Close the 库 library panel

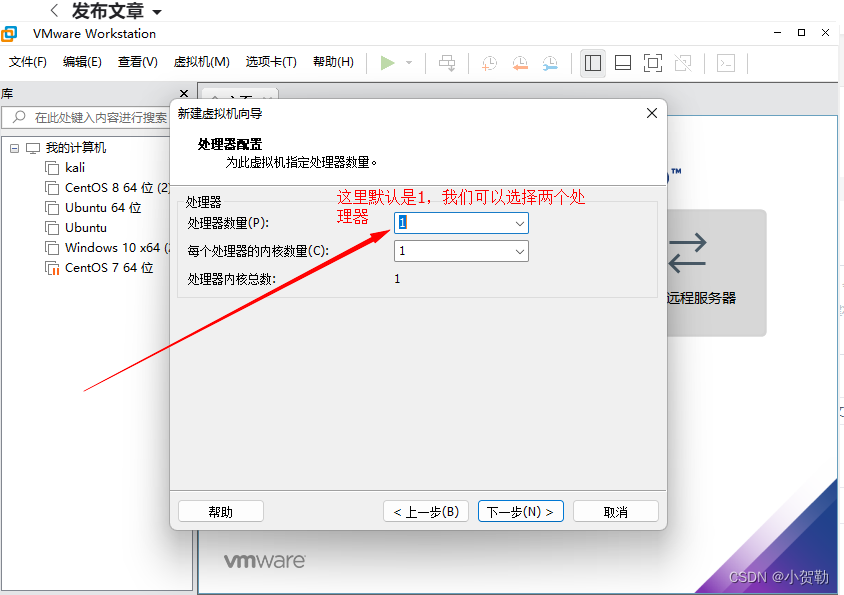pyautogui.click(x=184, y=94)
